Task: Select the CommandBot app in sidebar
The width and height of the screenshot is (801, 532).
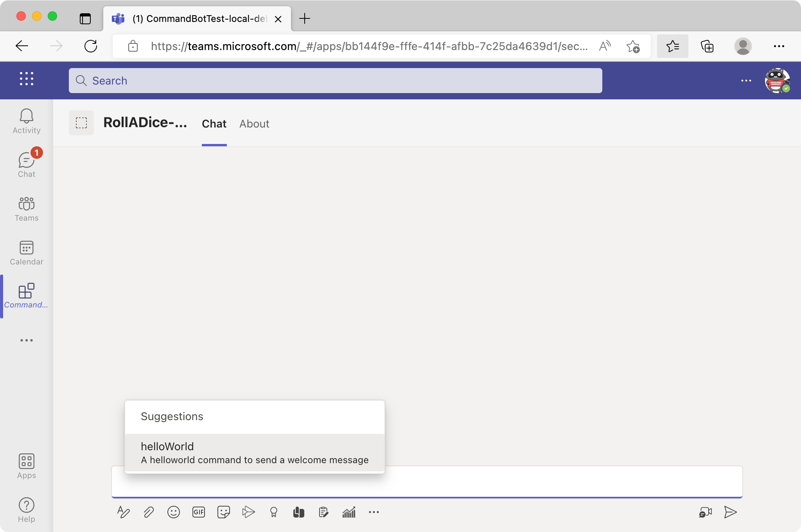Action: click(x=27, y=296)
